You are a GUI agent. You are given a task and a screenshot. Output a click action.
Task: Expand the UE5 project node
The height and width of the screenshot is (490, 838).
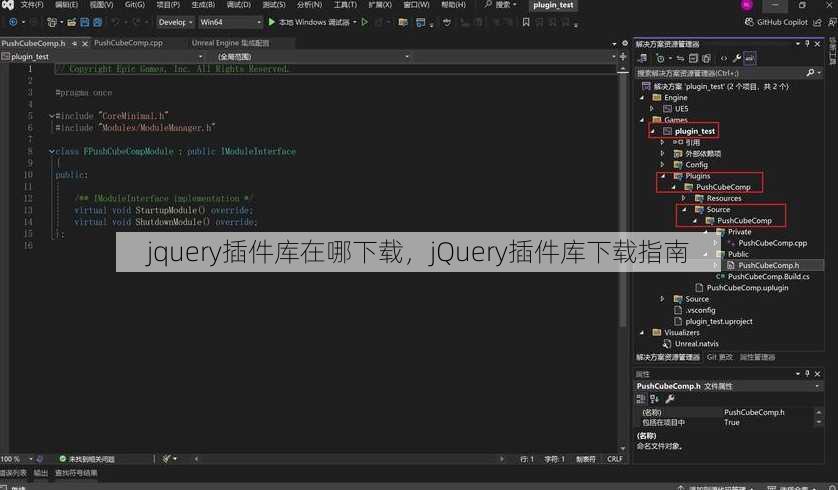point(652,108)
